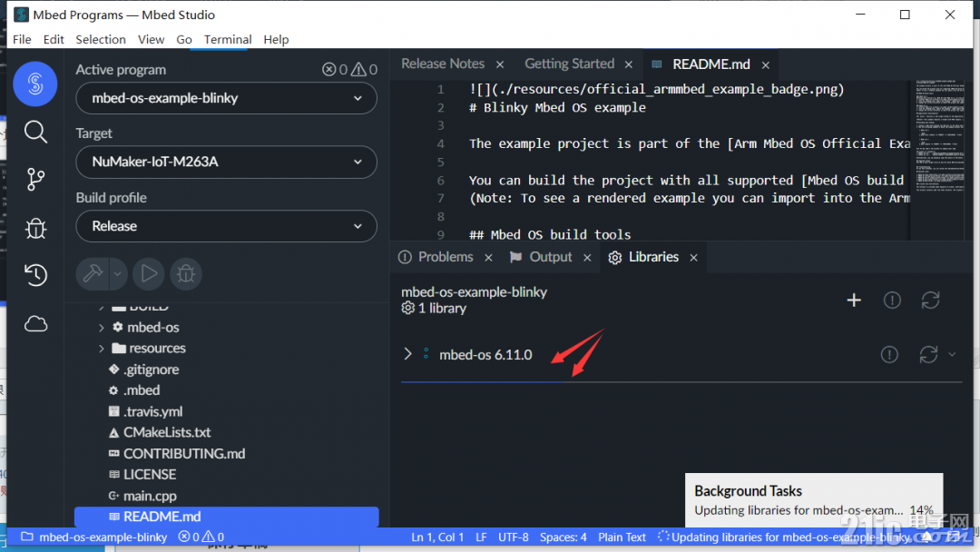Add a library with the plus icon
The image size is (980, 552).
854,301
